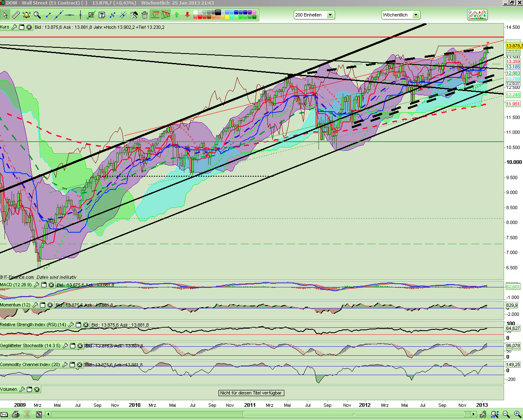This screenshot has width=523, height=420.
Task: Maximize the Momentum indicator panel
Action: click(x=43, y=305)
